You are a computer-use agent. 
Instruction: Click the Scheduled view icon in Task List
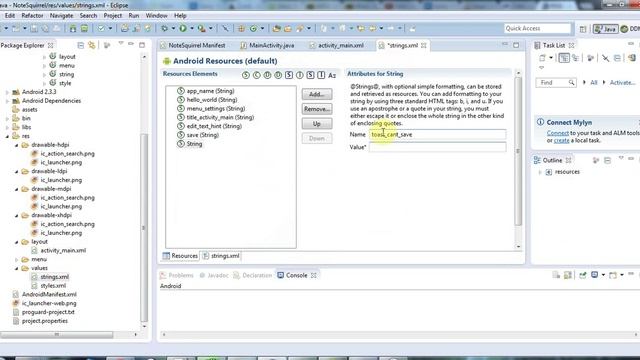coord(576,58)
